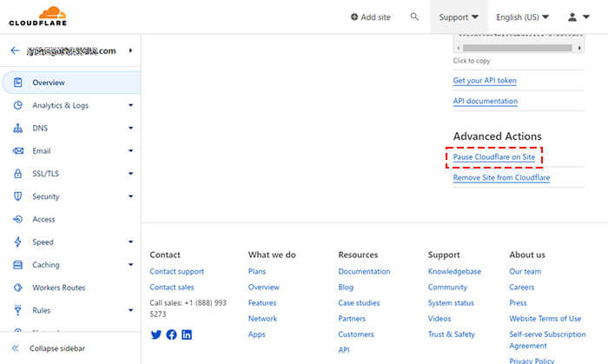
Task: Select Analytics & Logs in sidebar
Action: pyautogui.click(x=60, y=105)
